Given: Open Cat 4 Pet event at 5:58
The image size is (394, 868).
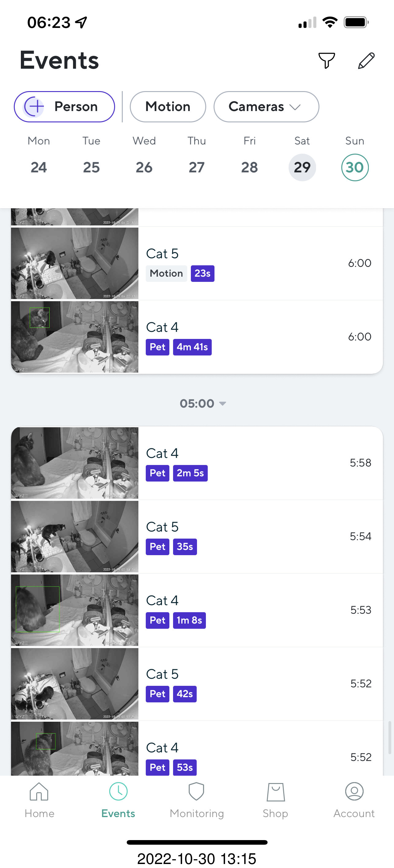Looking at the screenshot, I should tap(260, 463).
